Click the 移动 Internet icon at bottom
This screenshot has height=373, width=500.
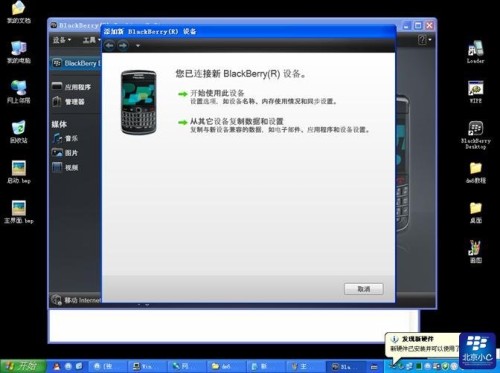coord(56,300)
